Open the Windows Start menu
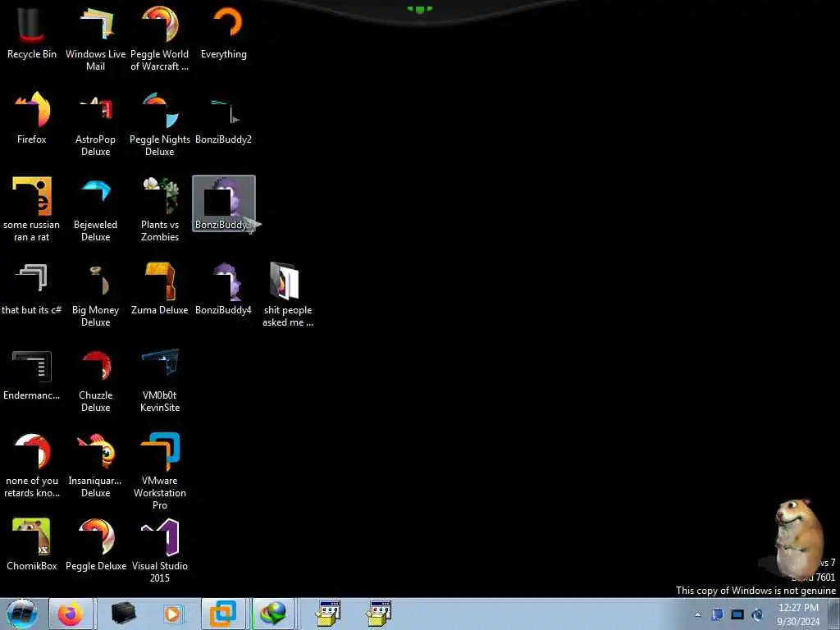This screenshot has width=840, height=630. (x=21, y=614)
